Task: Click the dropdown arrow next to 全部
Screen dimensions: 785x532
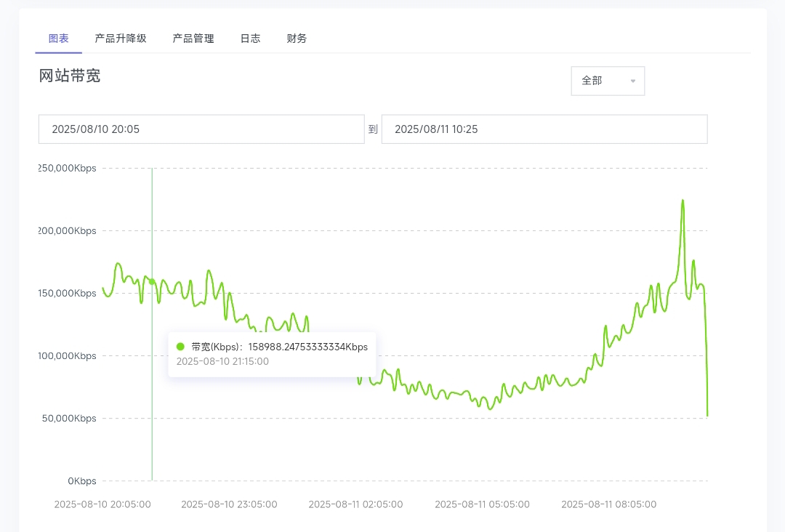Action: (x=632, y=81)
